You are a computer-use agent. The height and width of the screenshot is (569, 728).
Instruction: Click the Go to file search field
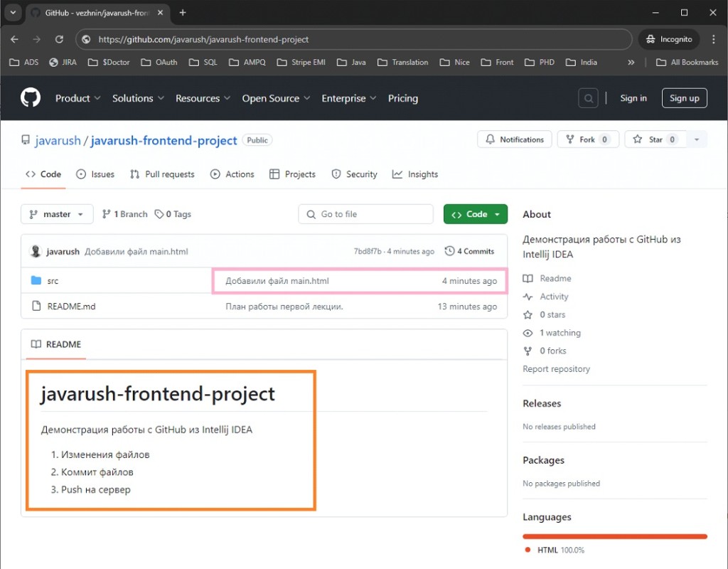click(365, 214)
